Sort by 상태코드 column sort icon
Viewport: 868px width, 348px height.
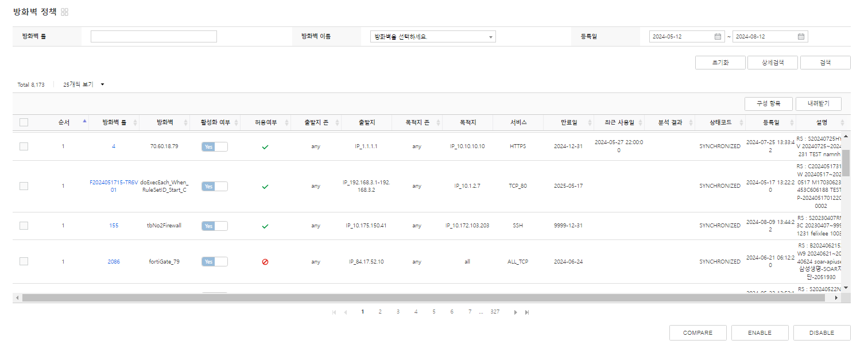[x=741, y=122]
